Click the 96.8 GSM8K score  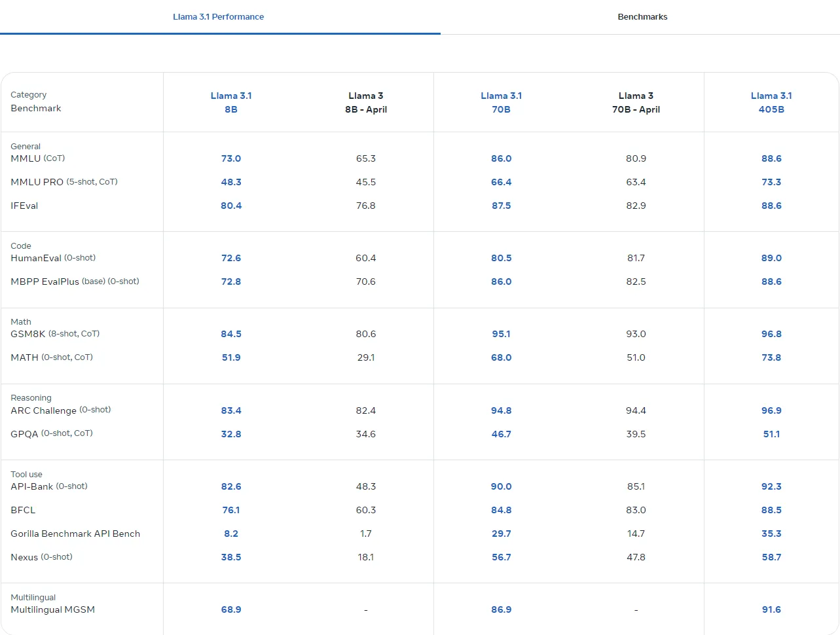tap(771, 334)
